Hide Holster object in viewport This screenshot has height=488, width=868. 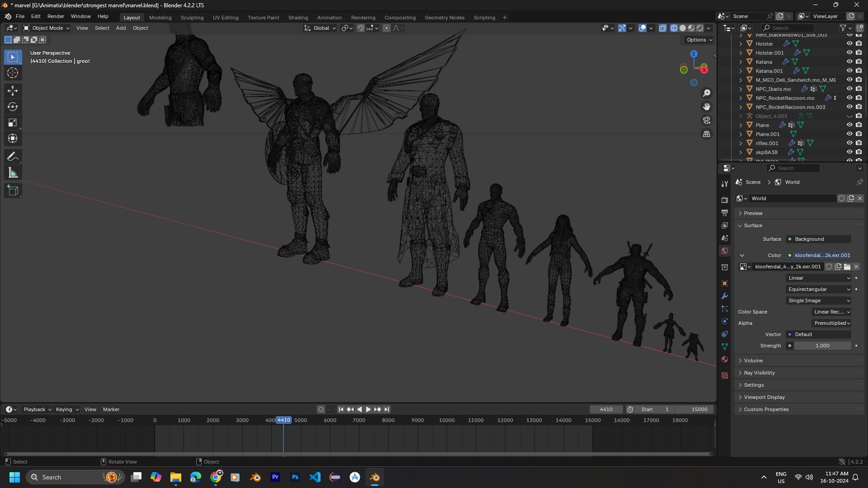click(849, 44)
